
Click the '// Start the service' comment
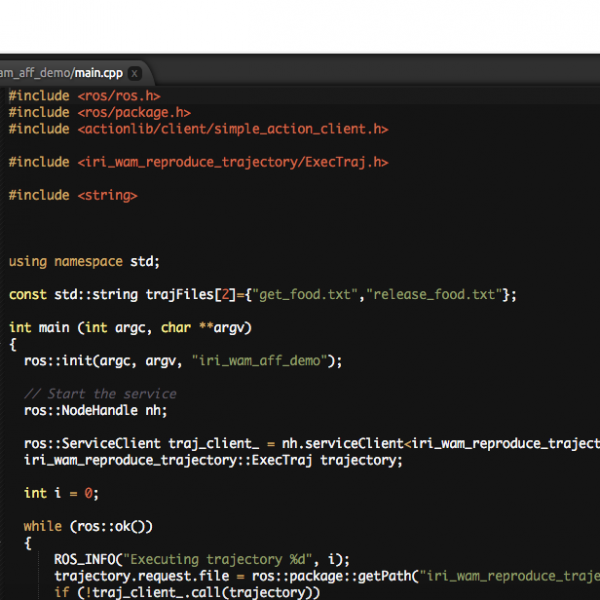pyautogui.click(x=100, y=394)
